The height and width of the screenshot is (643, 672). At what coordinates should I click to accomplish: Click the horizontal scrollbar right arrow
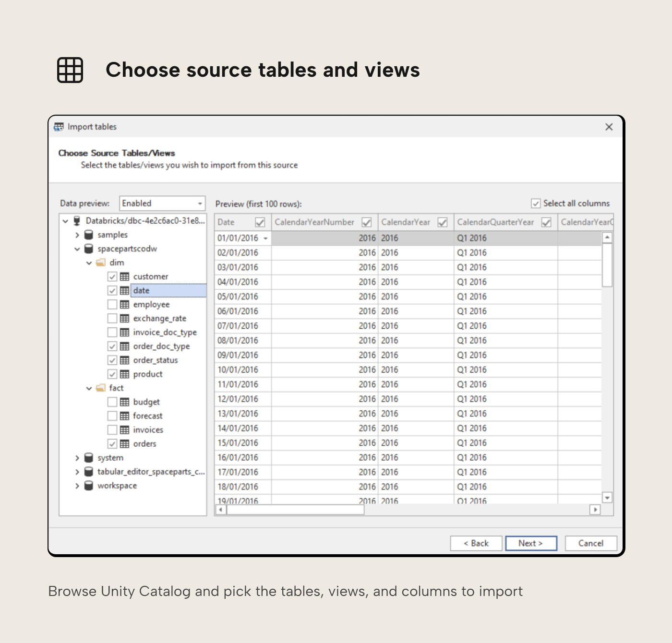pyautogui.click(x=595, y=510)
